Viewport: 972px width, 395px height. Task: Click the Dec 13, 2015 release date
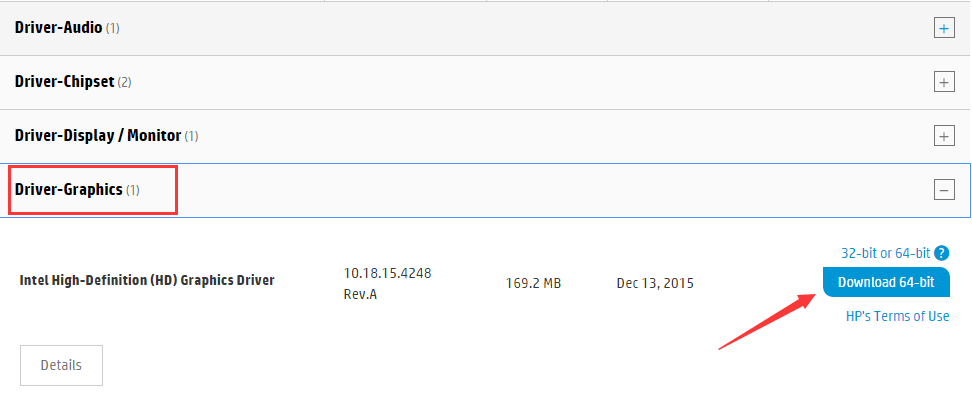click(x=655, y=283)
